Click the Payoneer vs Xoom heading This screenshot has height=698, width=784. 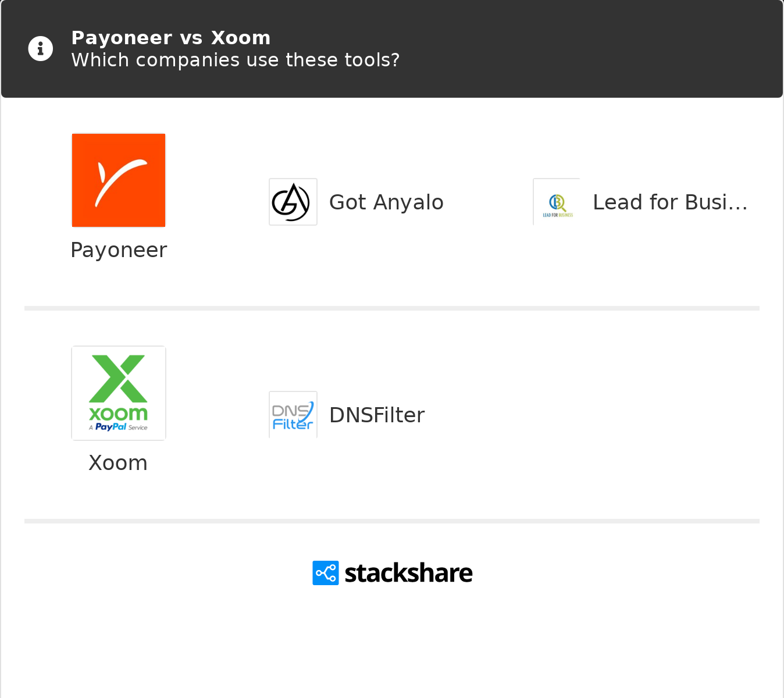[x=171, y=38]
